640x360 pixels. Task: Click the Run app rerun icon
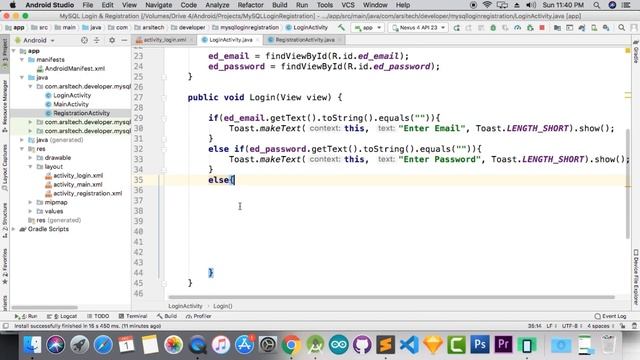[457, 28]
